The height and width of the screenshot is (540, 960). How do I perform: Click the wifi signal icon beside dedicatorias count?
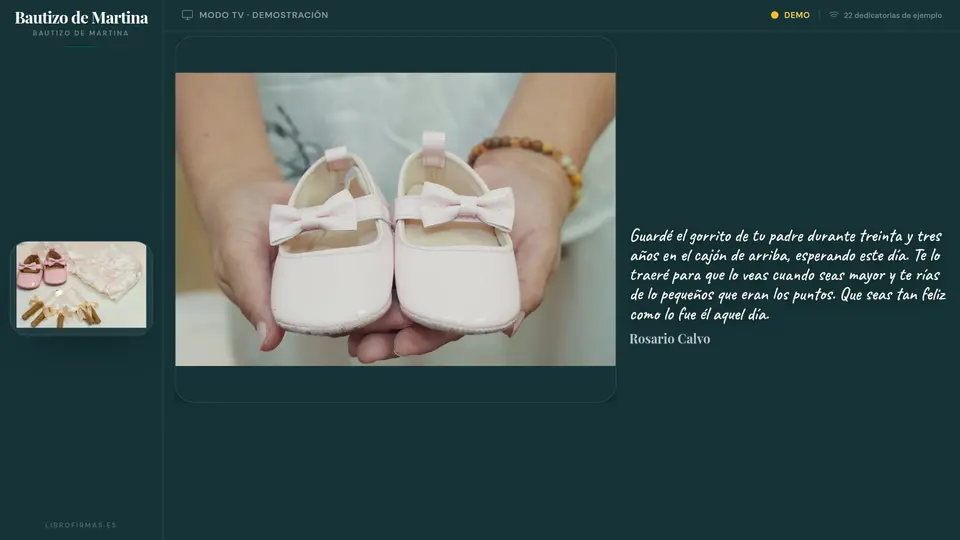pyautogui.click(x=833, y=15)
